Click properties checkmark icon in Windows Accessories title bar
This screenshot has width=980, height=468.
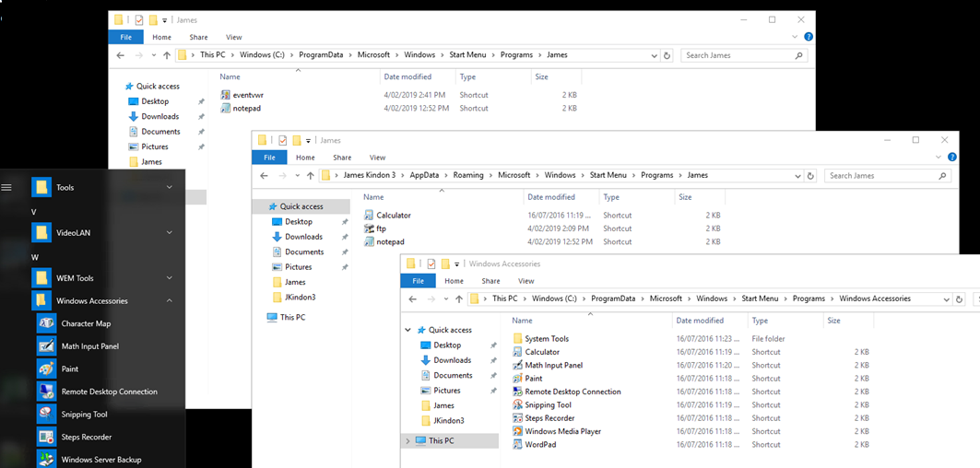431,263
